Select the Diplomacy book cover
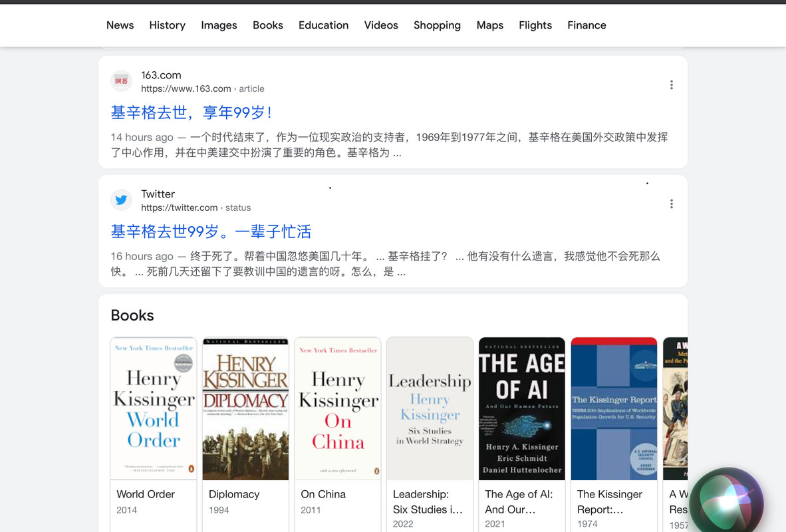 click(245, 409)
